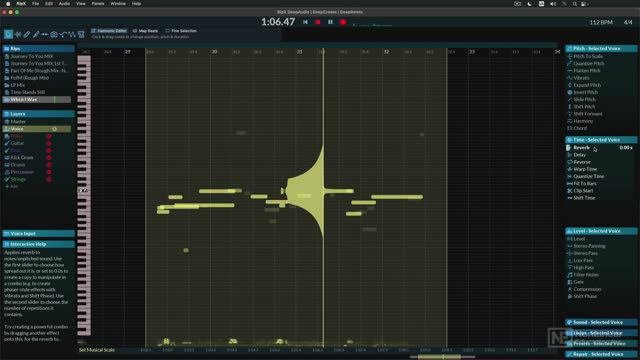Choose the Fit To Bars effect

click(x=585, y=184)
